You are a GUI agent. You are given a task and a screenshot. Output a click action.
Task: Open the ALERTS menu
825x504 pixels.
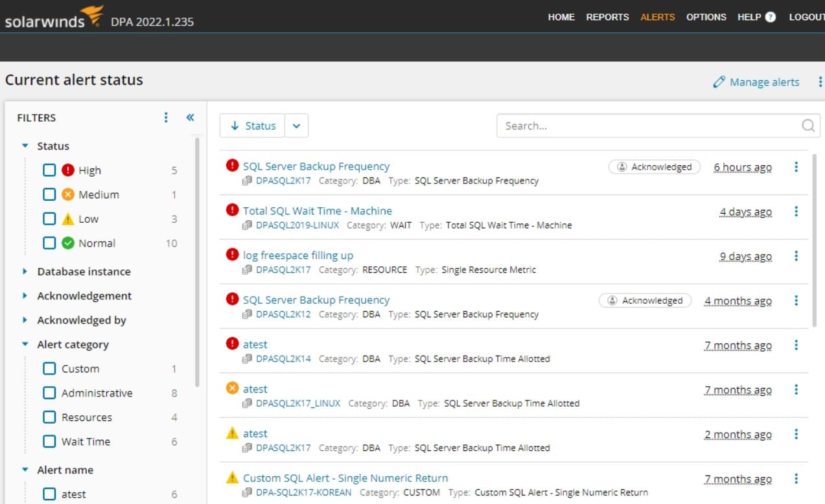click(657, 17)
